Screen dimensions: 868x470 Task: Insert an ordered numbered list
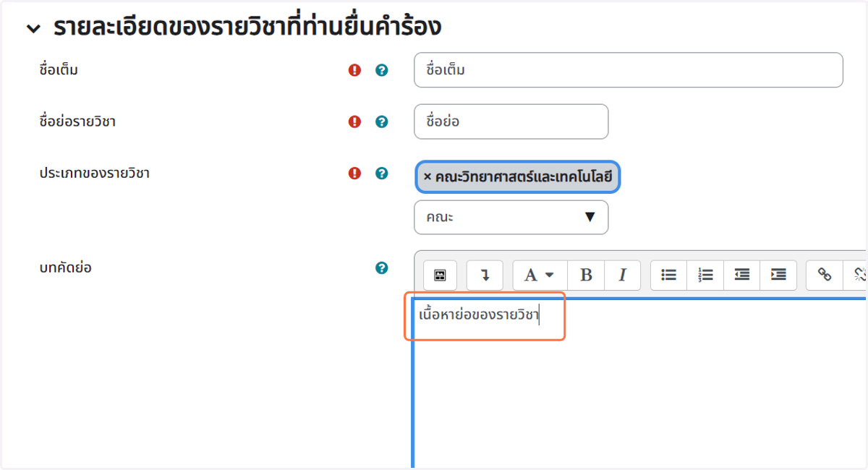(x=705, y=275)
